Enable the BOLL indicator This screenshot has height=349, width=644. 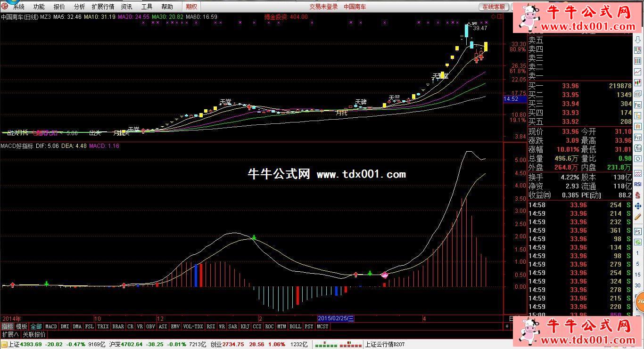295,326
